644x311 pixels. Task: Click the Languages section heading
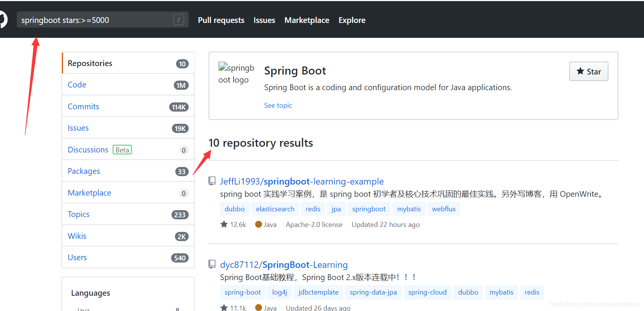[x=91, y=293]
